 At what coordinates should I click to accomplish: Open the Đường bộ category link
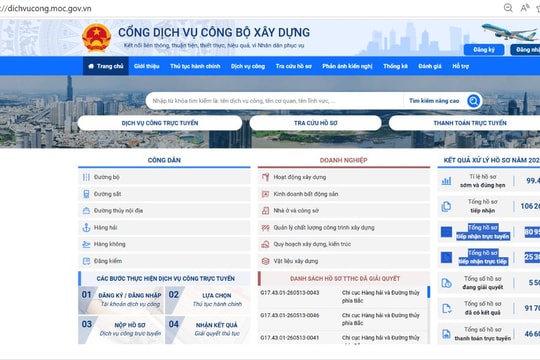point(164,177)
